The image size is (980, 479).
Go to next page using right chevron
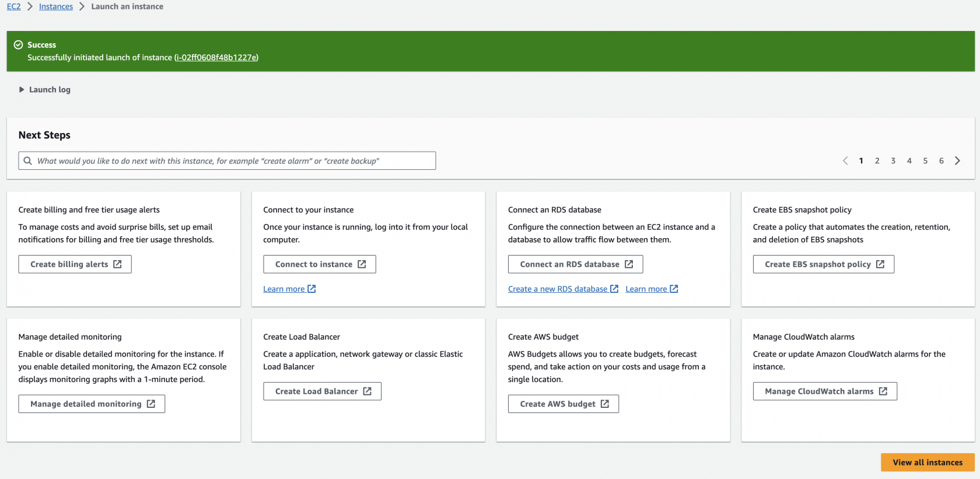tap(957, 161)
